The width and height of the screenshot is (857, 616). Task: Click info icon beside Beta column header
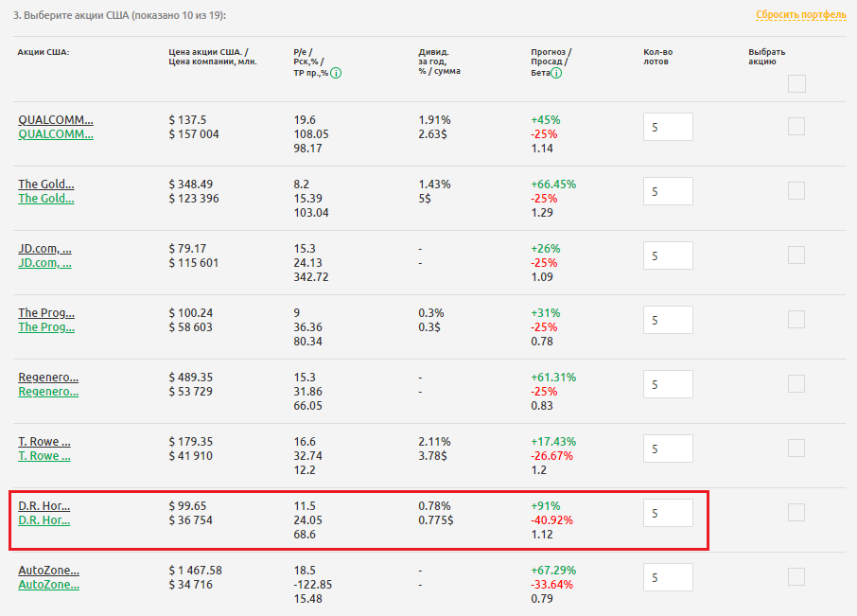click(x=556, y=74)
